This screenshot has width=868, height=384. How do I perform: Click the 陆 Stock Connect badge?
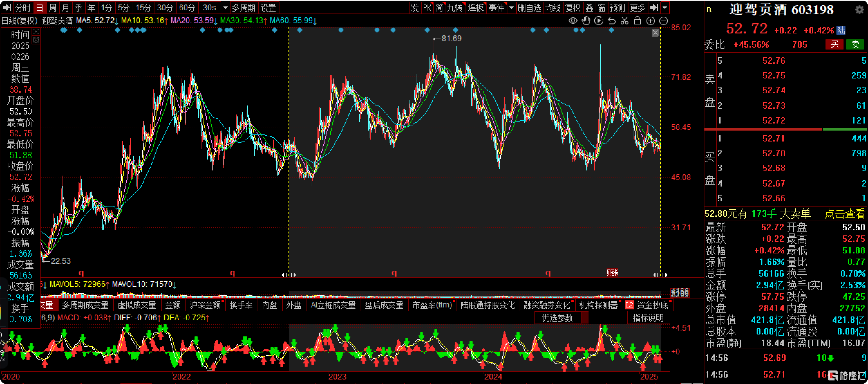tap(841, 30)
